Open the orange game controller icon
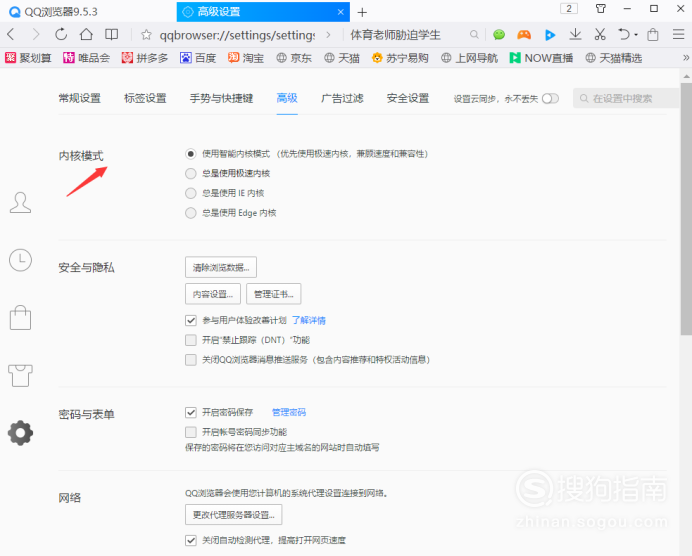This screenshot has width=692, height=556. 524,34
